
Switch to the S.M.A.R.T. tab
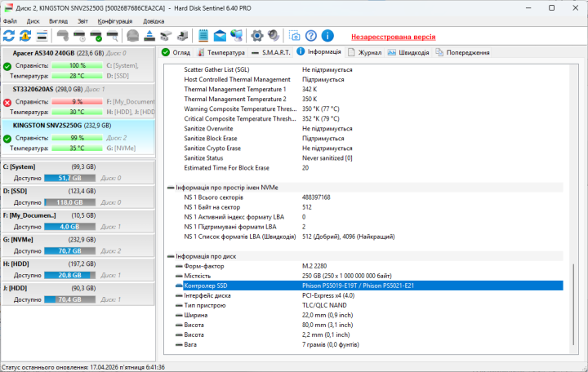271,52
